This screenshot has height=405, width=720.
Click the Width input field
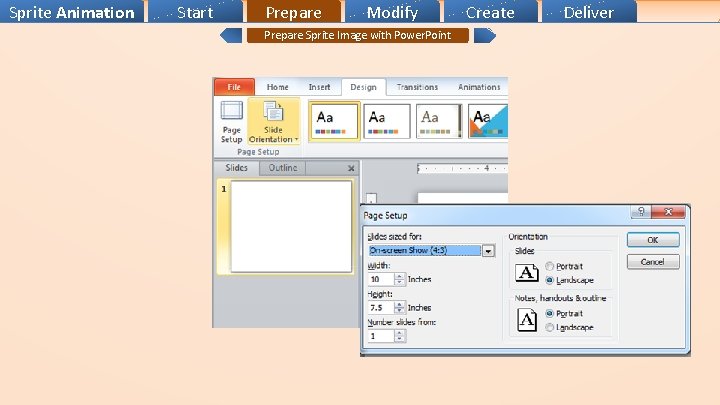click(381, 279)
